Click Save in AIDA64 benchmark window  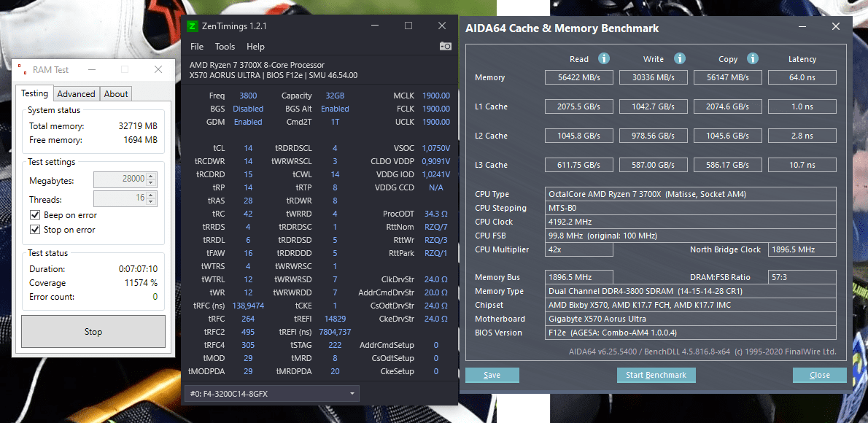point(492,375)
